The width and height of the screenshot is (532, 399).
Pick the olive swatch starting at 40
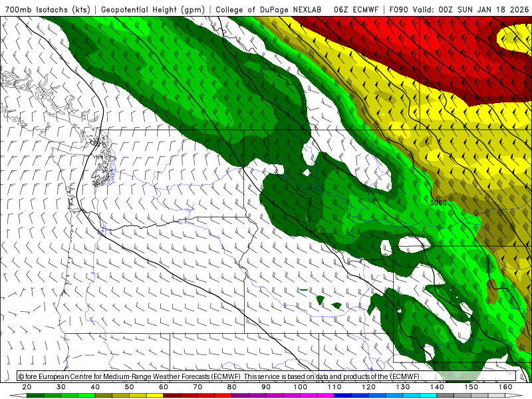coord(104,396)
